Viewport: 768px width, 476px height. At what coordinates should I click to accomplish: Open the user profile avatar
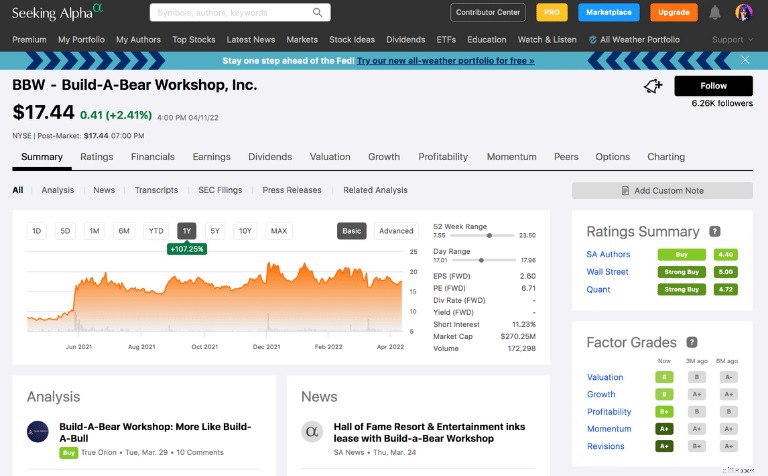[x=744, y=12]
